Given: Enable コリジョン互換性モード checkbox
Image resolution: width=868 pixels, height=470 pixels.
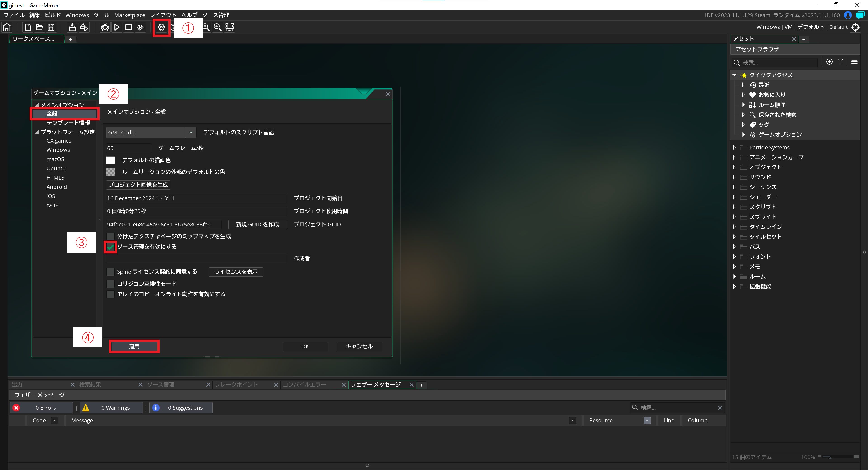Looking at the screenshot, I should click(x=111, y=284).
